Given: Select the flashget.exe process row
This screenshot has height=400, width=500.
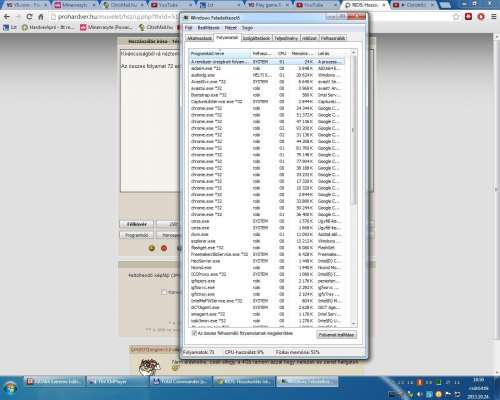Looking at the screenshot, I should [x=267, y=248].
